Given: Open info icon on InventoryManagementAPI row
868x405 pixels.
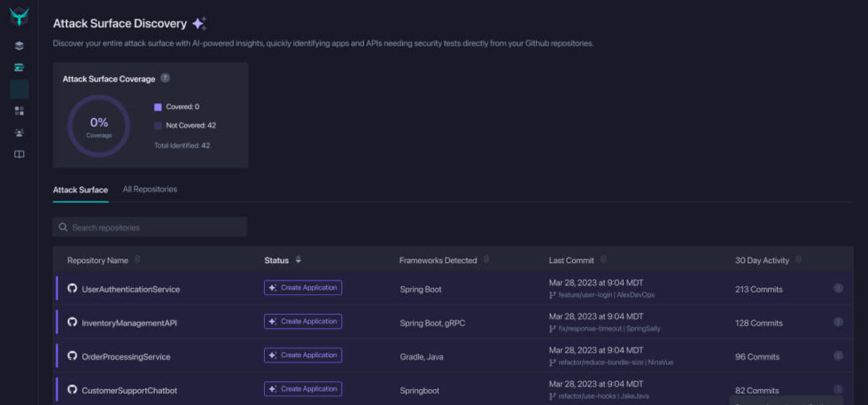Looking at the screenshot, I should 838,322.
